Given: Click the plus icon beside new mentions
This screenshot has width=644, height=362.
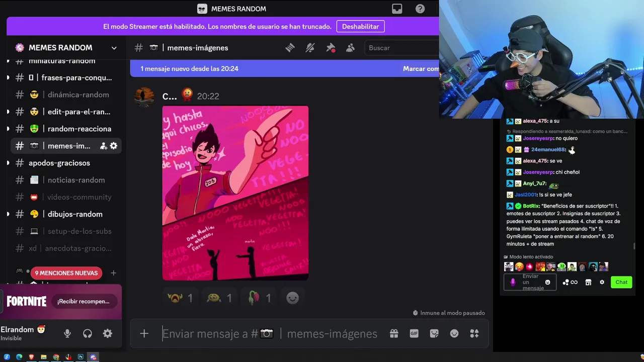Looking at the screenshot, I should 114,273.
